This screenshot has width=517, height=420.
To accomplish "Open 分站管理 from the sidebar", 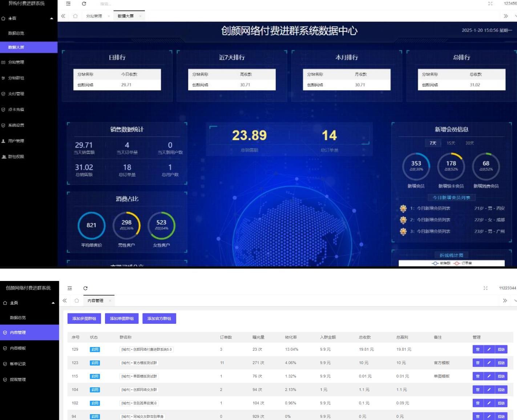I will click(16, 62).
